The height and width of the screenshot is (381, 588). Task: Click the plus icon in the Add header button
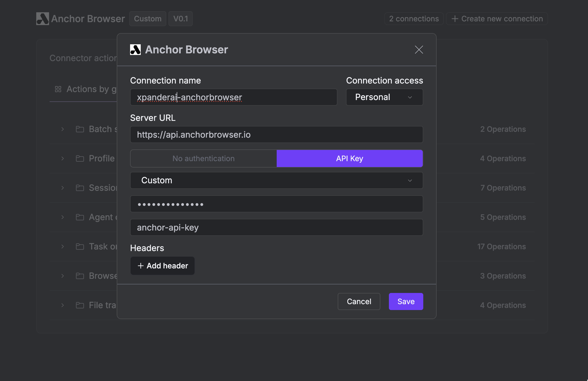point(140,266)
